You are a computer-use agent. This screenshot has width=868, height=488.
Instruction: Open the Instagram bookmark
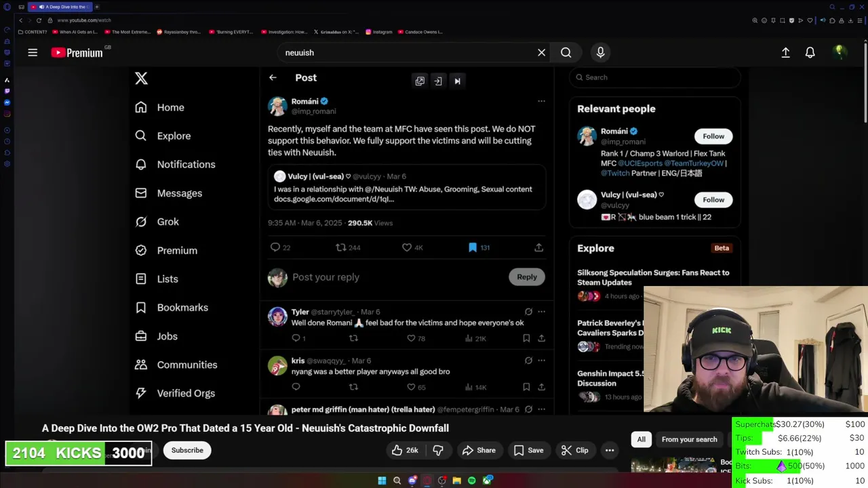tap(379, 32)
